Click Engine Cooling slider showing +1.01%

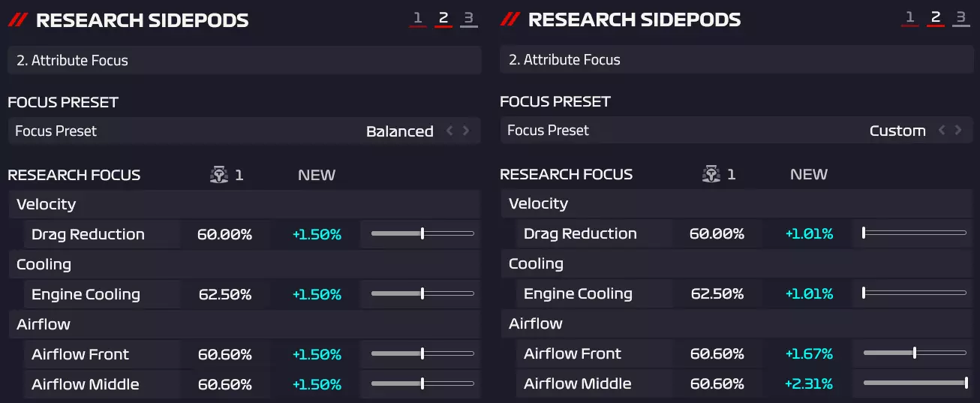click(915, 293)
